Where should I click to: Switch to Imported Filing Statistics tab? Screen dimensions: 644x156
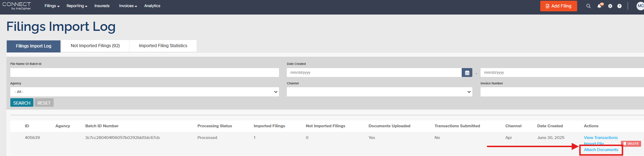point(163,46)
